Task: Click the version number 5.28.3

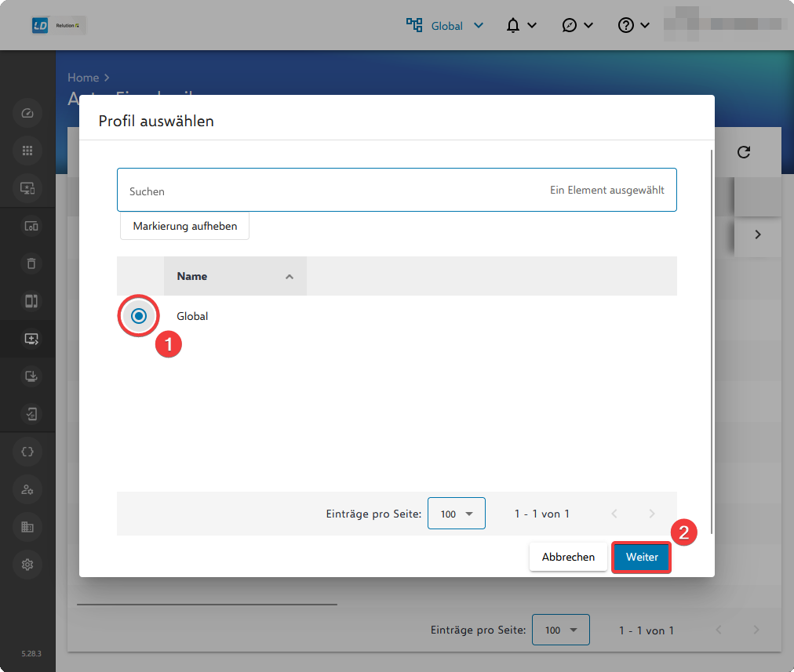Action: [31, 654]
